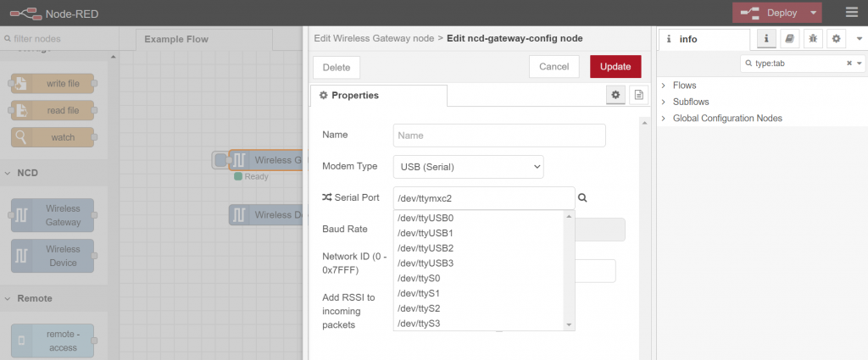The width and height of the screenshot is (868, 360).
Task: Open the sidebar tabs dropdown arrow
Action: [x=860, y=39]
